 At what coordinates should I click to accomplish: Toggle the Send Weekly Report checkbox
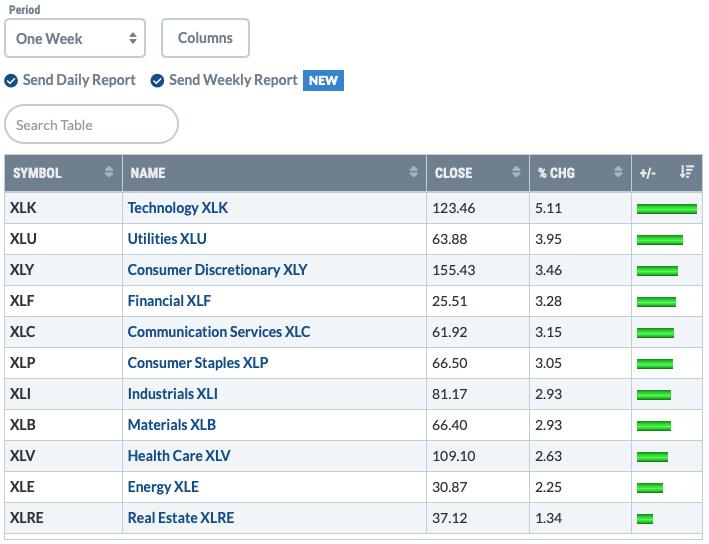tap(157, 80)
